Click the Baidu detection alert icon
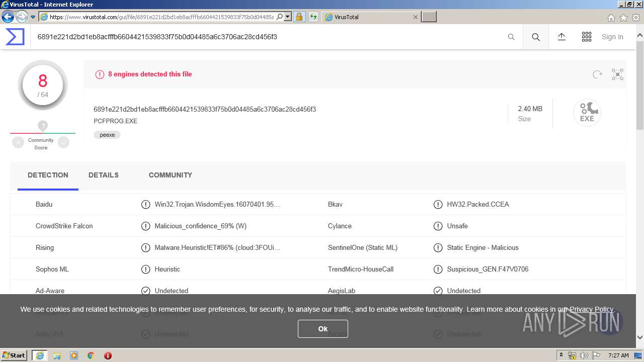The image size is (644, 362). pos(146,204)
